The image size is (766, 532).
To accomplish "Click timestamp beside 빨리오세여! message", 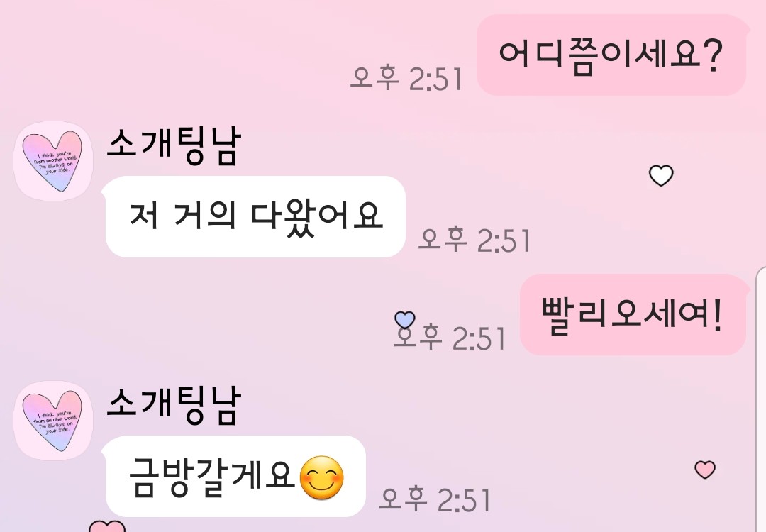I will click(450, 338).
